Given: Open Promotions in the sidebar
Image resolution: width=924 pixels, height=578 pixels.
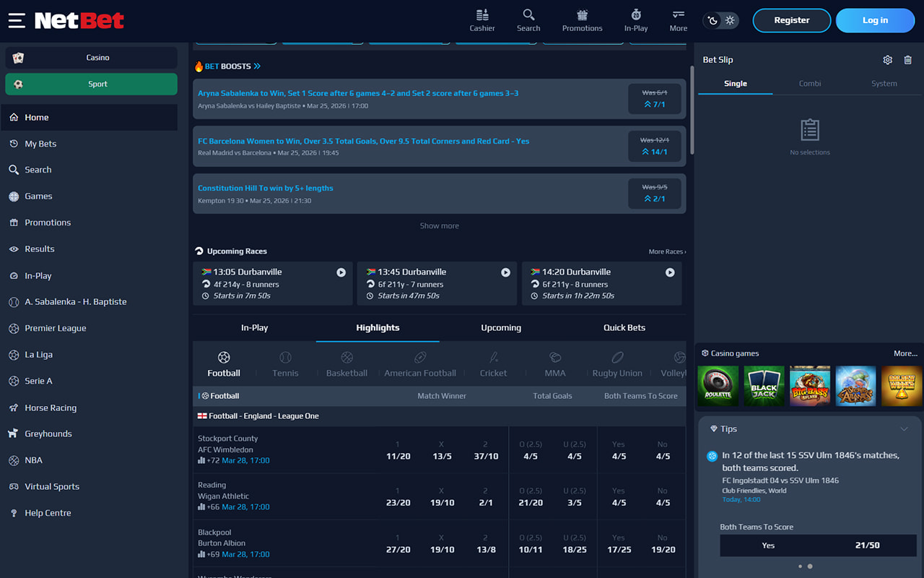Looking at the screenshot, I should (89, 223).
